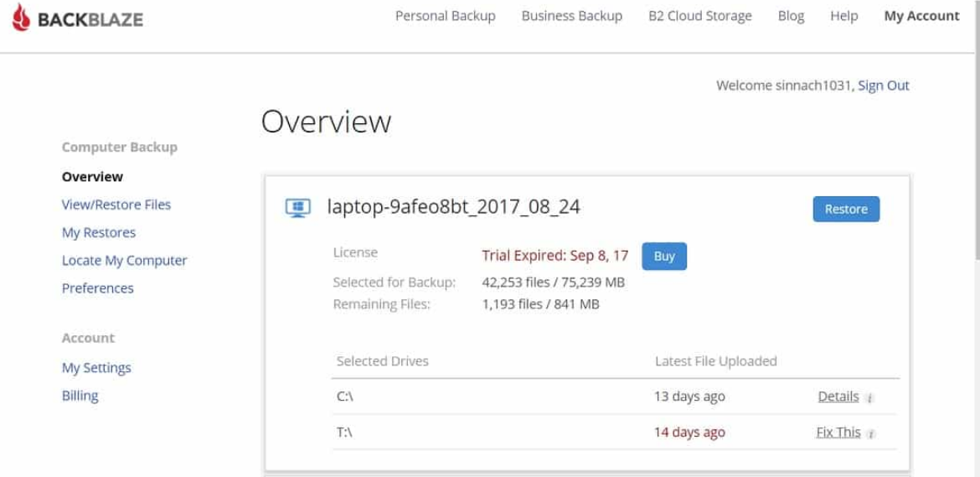Select My Account in top navigation
This screenshot has width=980, height=477.
pyautogui.click(x=921, y=16)
